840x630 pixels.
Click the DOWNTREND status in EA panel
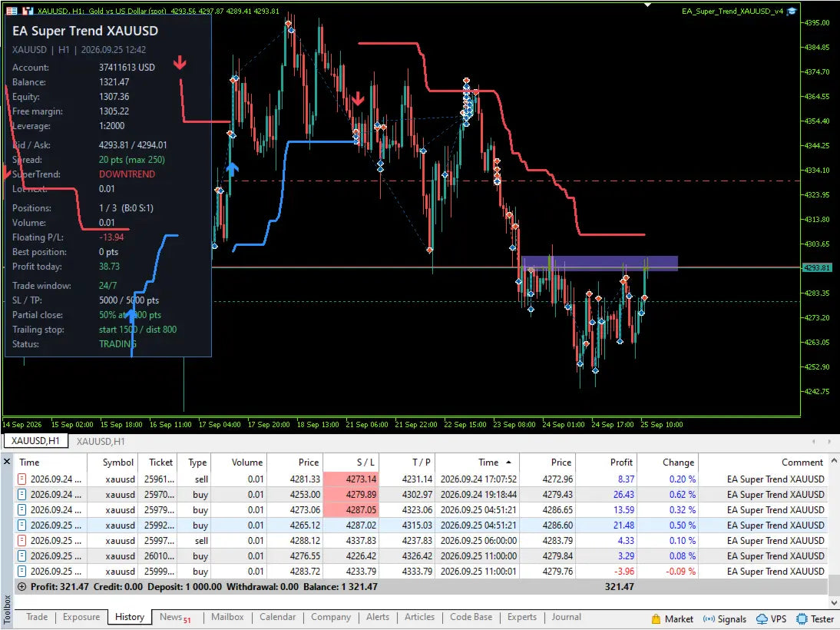(127, 174)
